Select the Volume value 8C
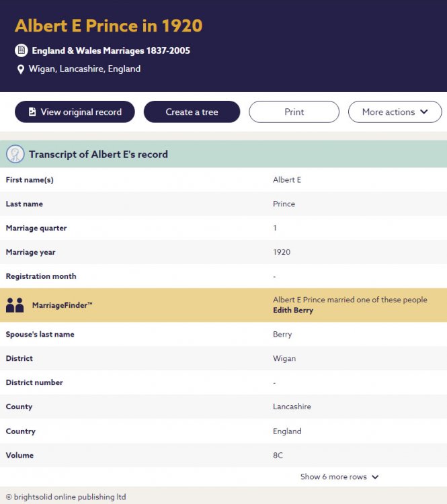Screen dimensions: 447x504 point(278,455)
